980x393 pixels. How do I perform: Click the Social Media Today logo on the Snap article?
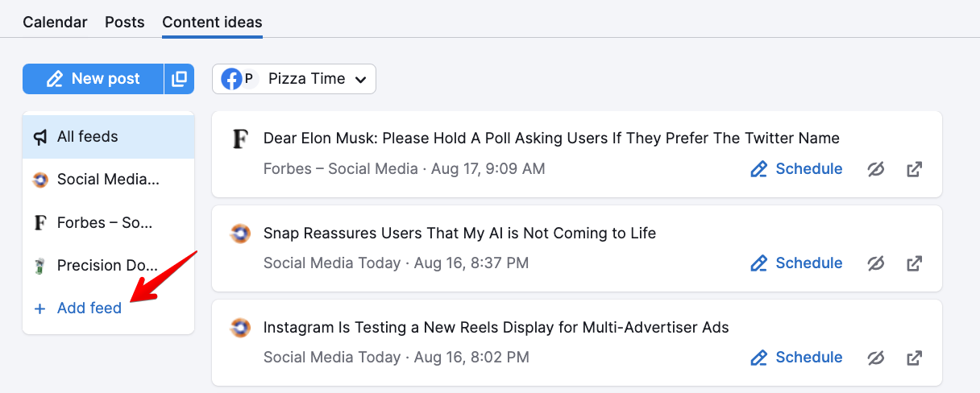coord(240,234)
